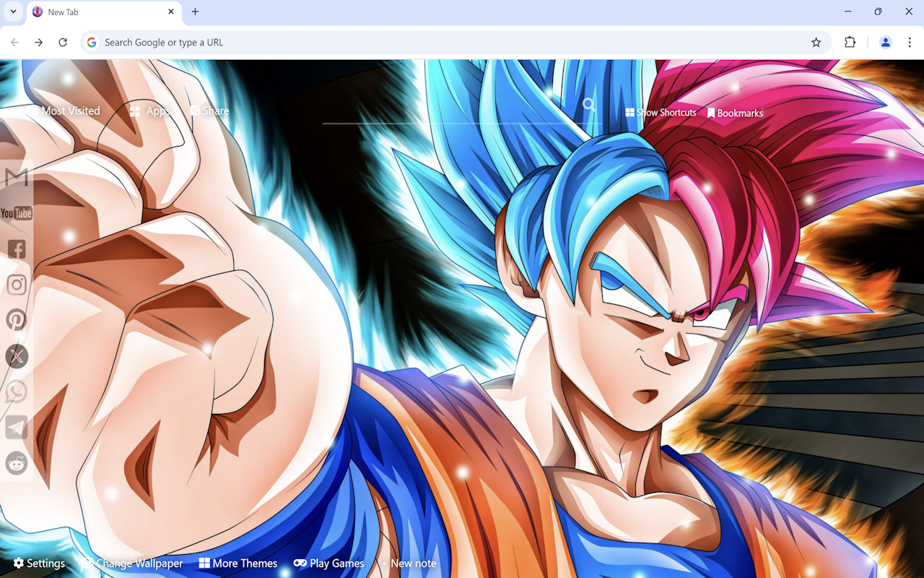The width and height of the screenshot is (924, 578).
Task: Toggle Show Shortcuts on the new tab page
Action: coord(660,112)
